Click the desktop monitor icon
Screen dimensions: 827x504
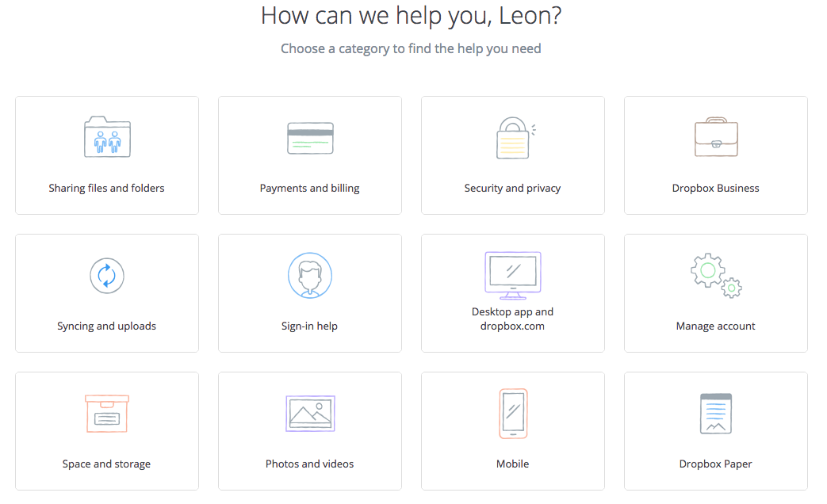point(513,275)
